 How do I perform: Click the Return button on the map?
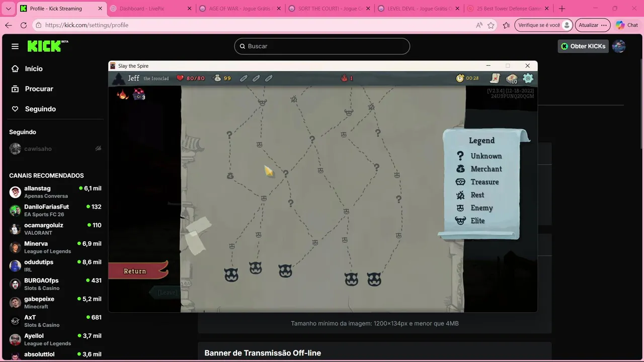tap(137, 271)
